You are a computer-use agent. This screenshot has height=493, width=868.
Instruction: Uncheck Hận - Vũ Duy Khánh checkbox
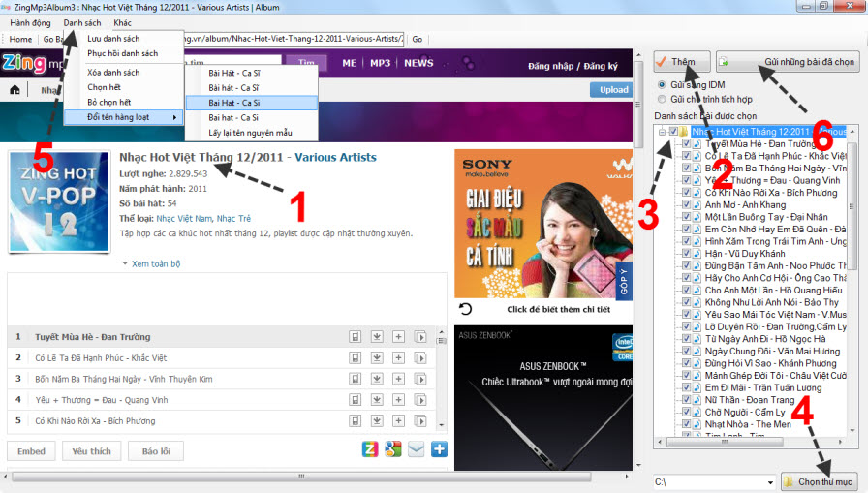(686, 254)
